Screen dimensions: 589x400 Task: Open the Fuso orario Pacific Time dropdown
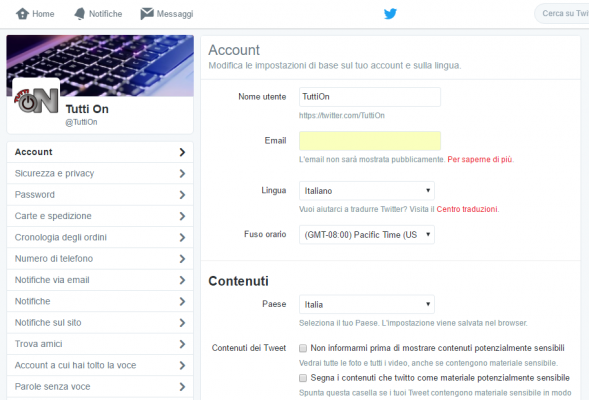tap(367, 235)
